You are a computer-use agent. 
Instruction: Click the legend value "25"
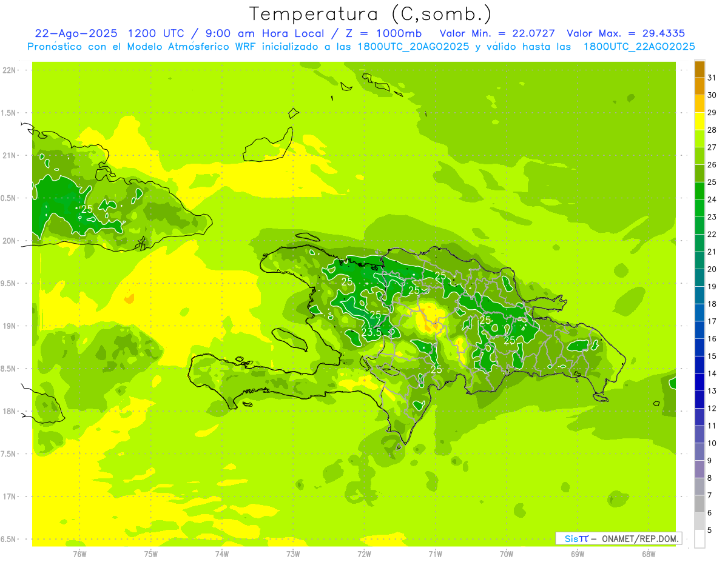click(x=712, y=182)
